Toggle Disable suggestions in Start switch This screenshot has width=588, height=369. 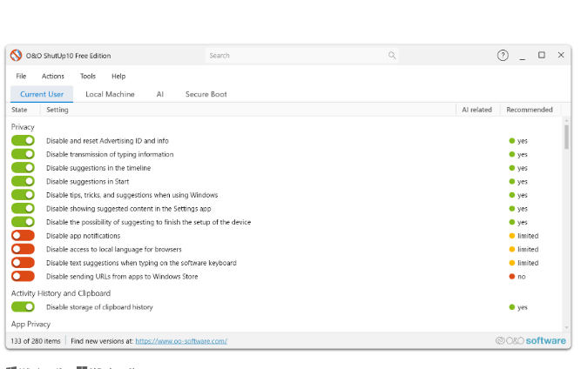[x=23, y=181]
